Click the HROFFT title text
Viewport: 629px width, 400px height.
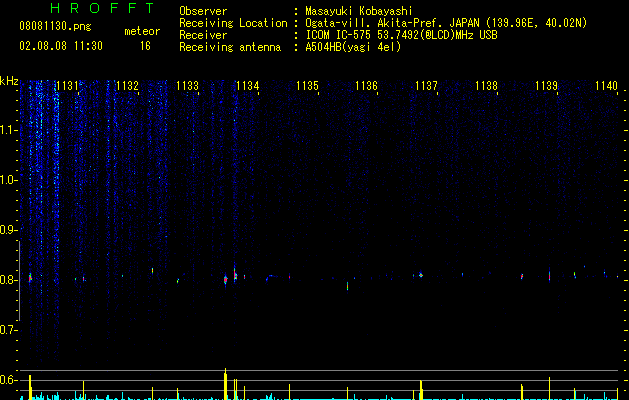click(103, 8)
